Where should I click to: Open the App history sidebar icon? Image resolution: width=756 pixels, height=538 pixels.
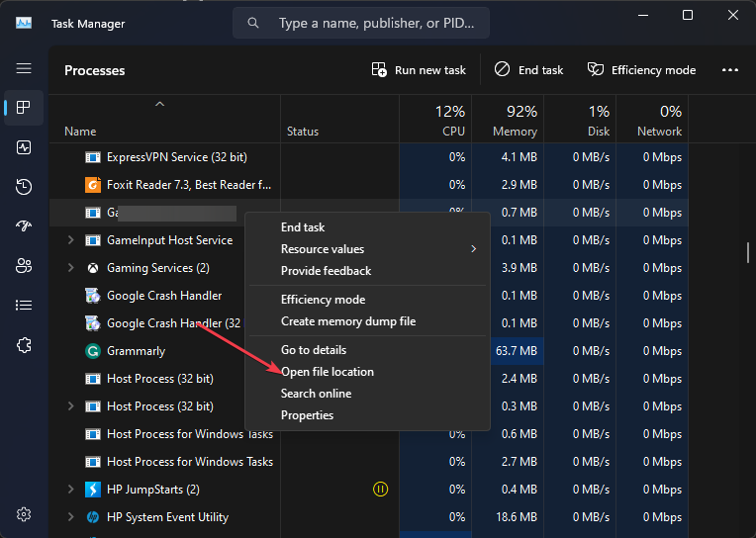[x=24, y=187]
